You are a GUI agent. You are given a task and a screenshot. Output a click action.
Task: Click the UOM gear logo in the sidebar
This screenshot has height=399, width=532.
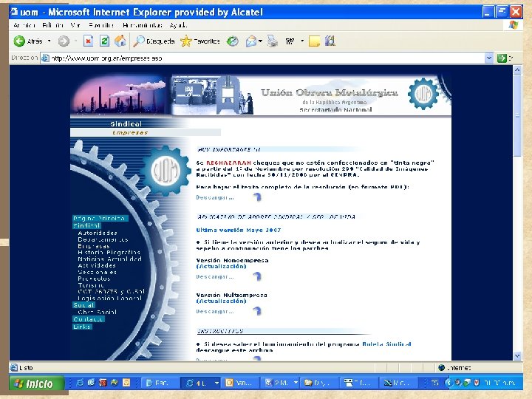pos(166,171)
